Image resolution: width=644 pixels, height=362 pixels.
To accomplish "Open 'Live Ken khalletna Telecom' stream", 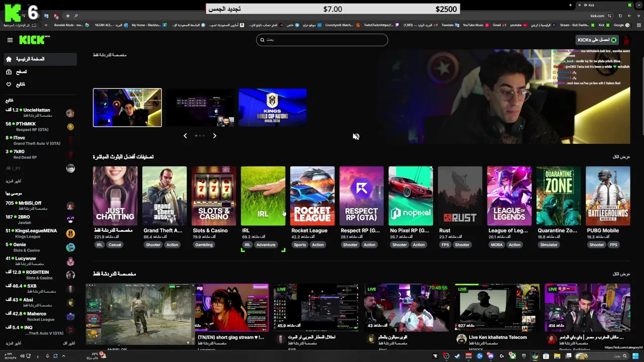I will click(497, 308).
